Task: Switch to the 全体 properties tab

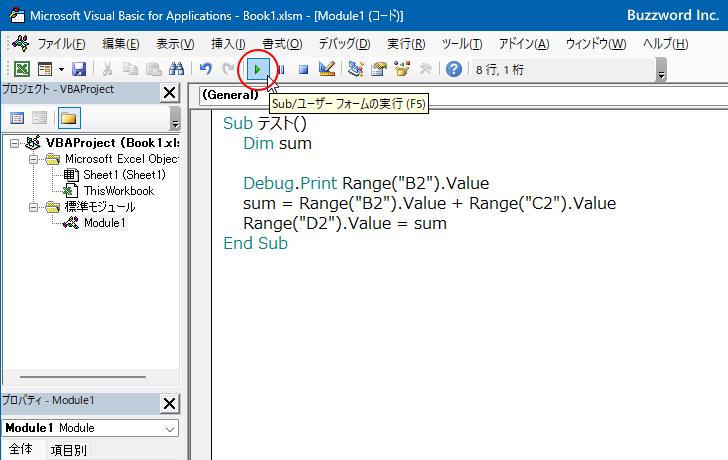Action: (21, 449)
